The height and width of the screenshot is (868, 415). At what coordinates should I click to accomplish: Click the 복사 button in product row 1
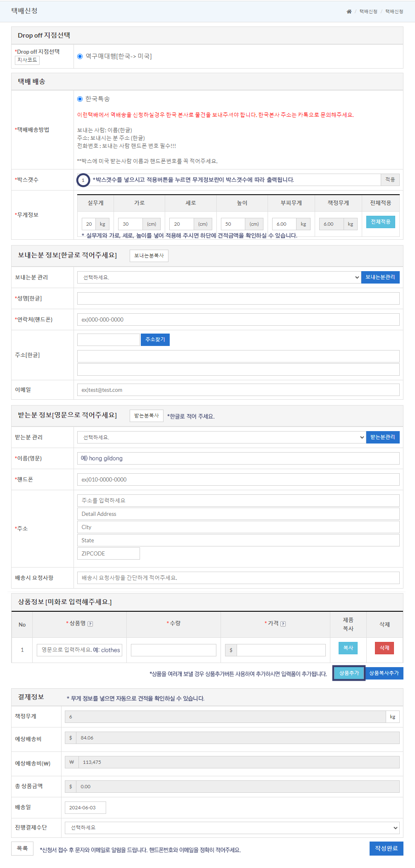348,648
